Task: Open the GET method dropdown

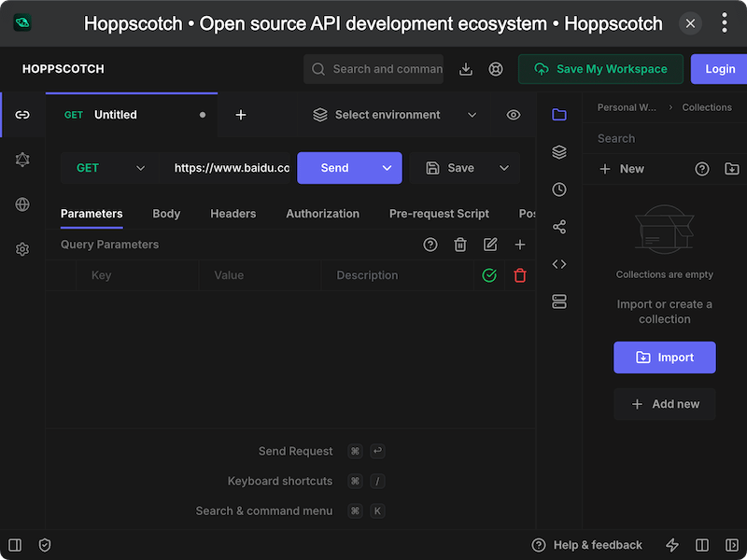Action: [x=109, y=168]
